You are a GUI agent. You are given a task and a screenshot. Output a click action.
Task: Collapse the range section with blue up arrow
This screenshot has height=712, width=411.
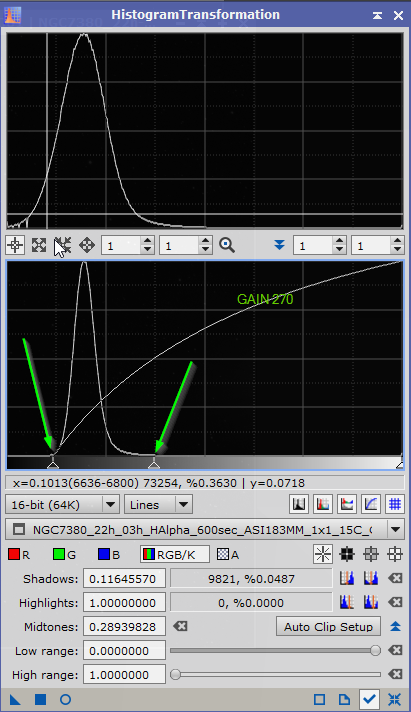coord(396,627)
